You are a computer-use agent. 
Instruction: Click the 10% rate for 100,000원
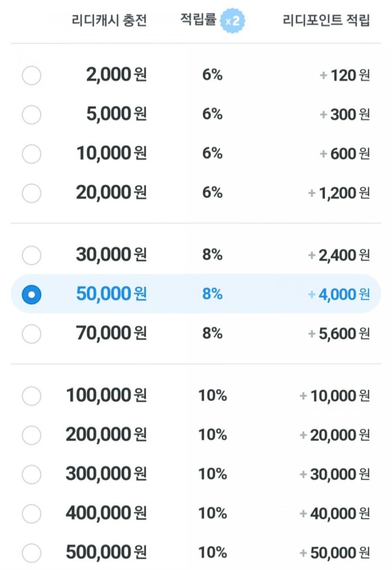click(212, 395)
